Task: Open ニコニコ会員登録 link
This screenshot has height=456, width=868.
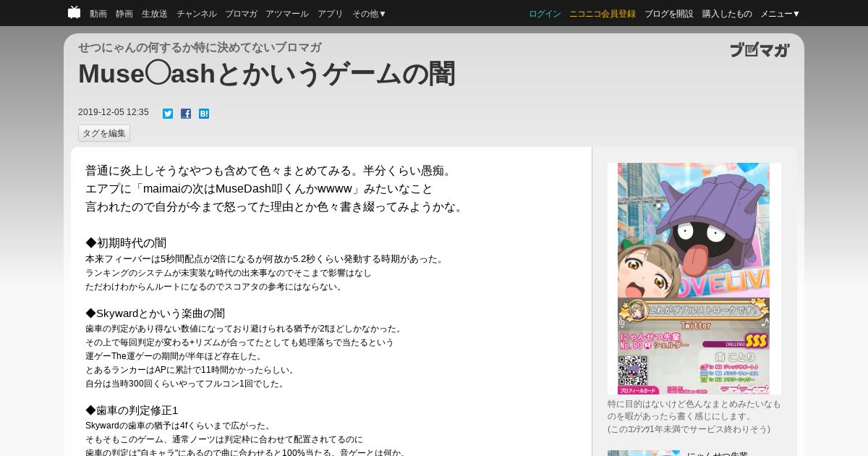Action: pyautogui.click(x=603, y=14)
